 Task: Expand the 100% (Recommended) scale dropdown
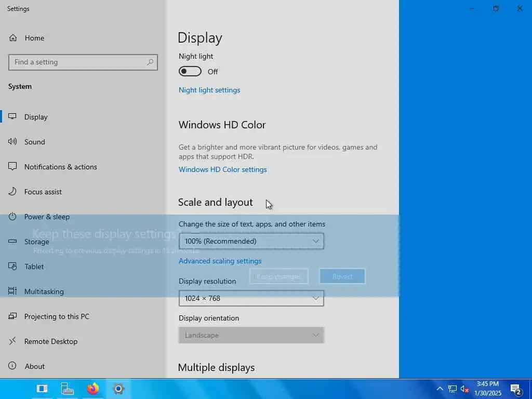click(x=251, y=241)
